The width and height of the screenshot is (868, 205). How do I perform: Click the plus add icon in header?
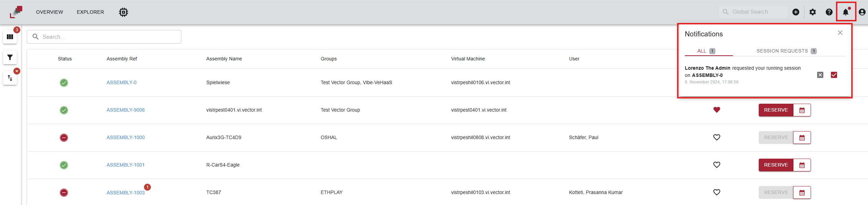click(x=796, y=12)
